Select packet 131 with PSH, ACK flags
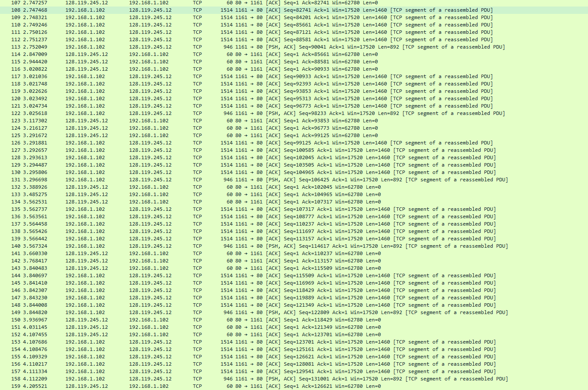Screen dimensions: 588x390 (x=173, y=179)
